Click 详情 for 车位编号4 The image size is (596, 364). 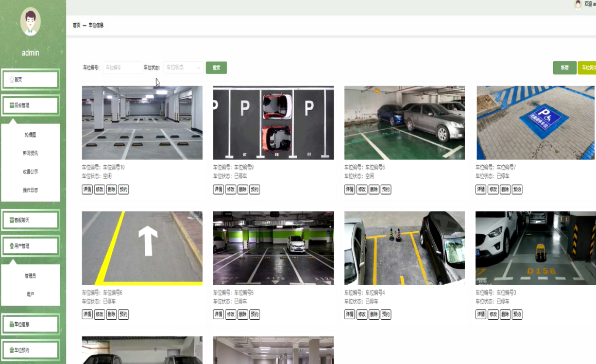click(349, 314)
